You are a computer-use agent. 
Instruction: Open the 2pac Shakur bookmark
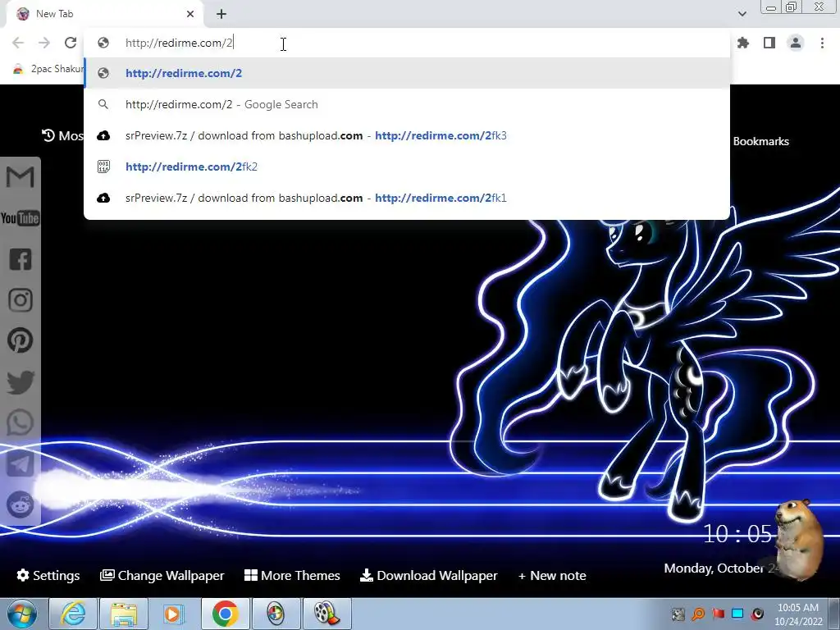pos(48,69)
